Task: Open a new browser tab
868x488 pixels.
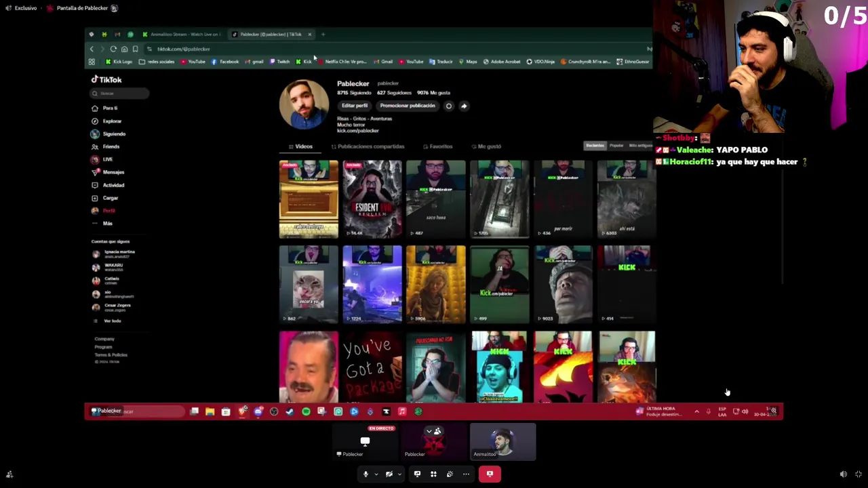Action: [323, 35]
